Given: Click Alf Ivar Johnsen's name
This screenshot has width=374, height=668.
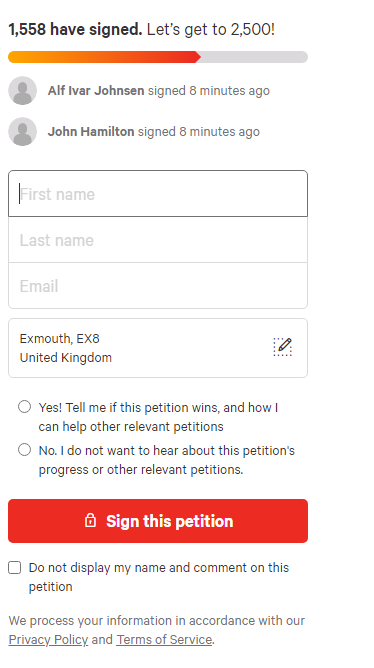Looking at the screenshot, I should 96,91.
